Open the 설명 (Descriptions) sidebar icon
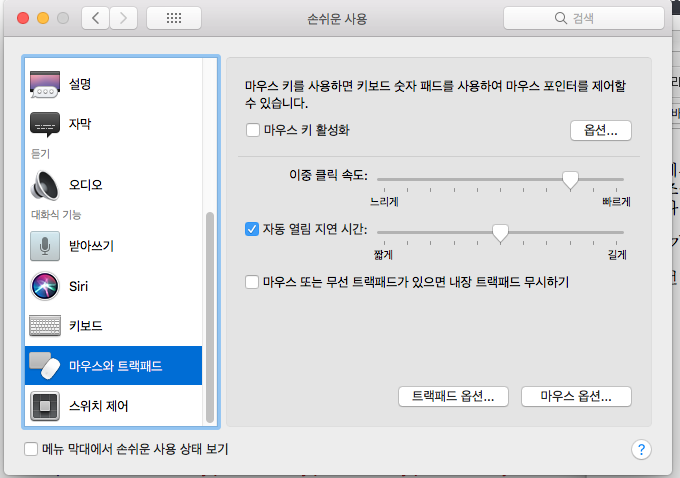 [x=45, y=84]
